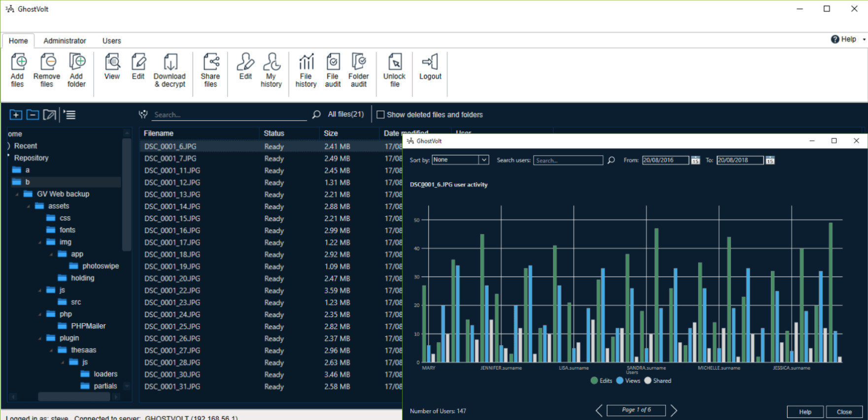Click the Search users input field
Image resolution: width=868 pixels, height=420 pixels.
pyautogui.click(x=568, y=161)
